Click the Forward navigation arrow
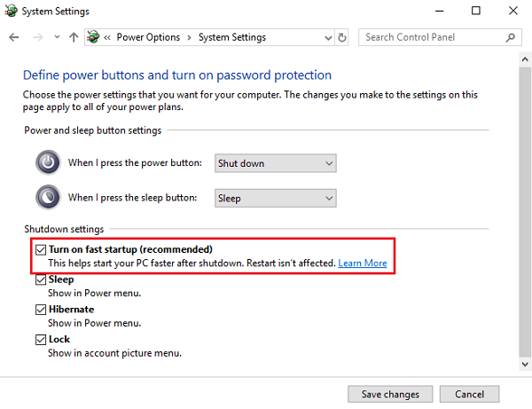The height and width of the screenshot is (409, 532). point(37,38)
